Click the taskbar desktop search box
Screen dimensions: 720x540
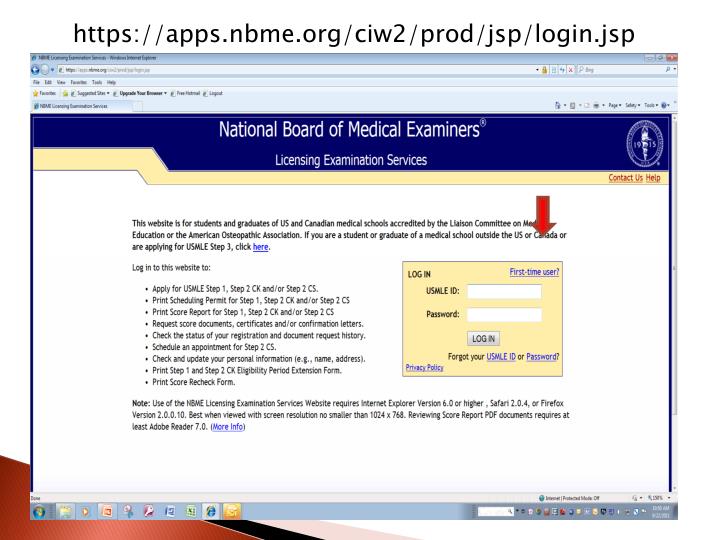(x=495, y=511)
